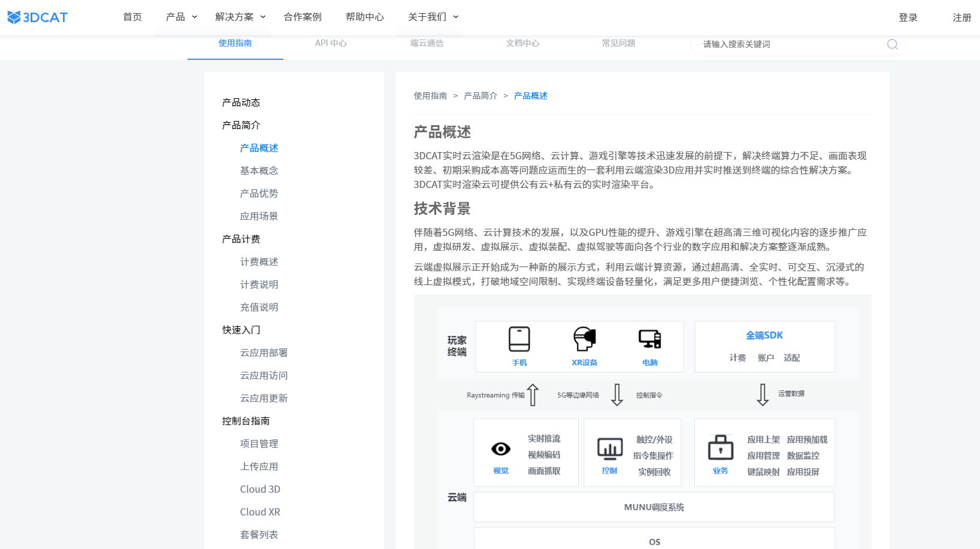Click the 5G等边缘网络 downward arrow icon
Screen dimensions: 980x549
(x=617, y=395)
